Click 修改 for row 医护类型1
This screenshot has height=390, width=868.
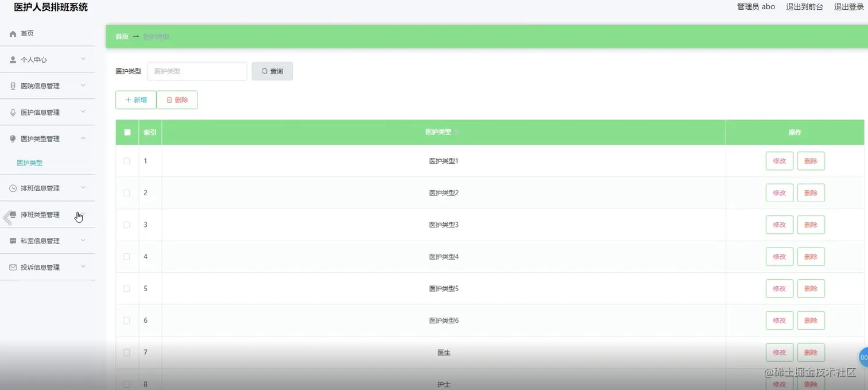point(780,161)
